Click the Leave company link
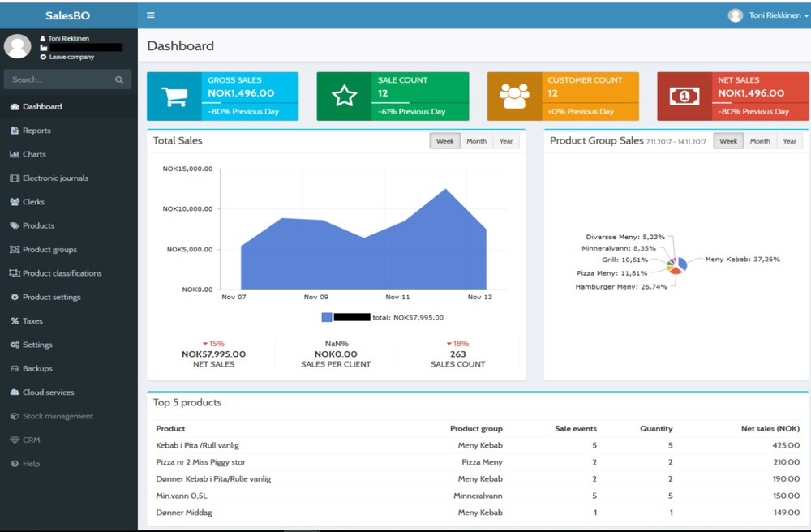 [71, 58]
